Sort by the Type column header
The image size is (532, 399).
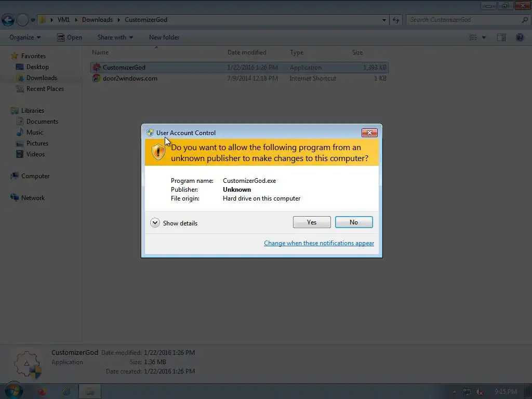(x=297, y=52)
